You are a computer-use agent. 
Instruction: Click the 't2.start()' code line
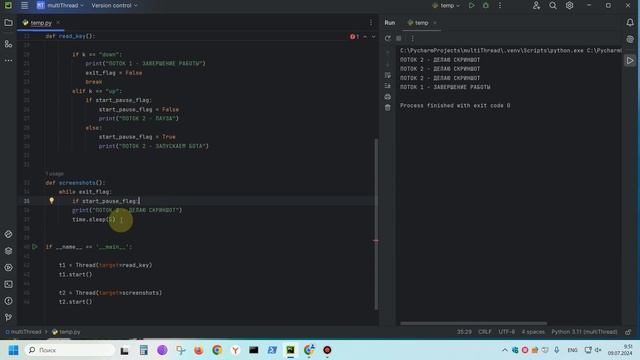[76, 302]
